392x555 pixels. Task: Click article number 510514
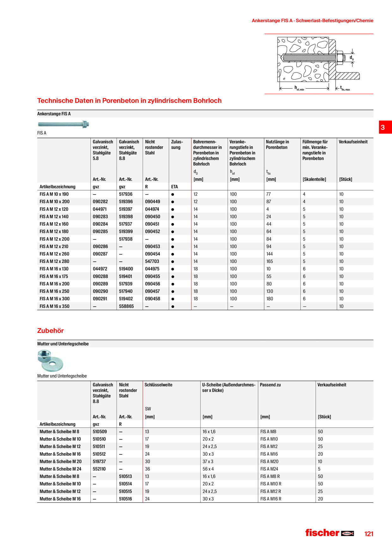pos(126,484)
